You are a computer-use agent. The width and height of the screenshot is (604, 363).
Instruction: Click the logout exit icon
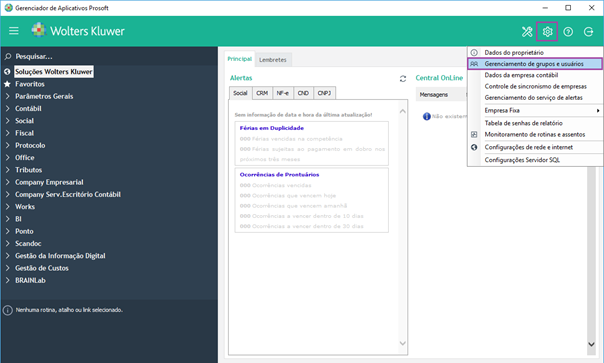click(x=588, y=32)
